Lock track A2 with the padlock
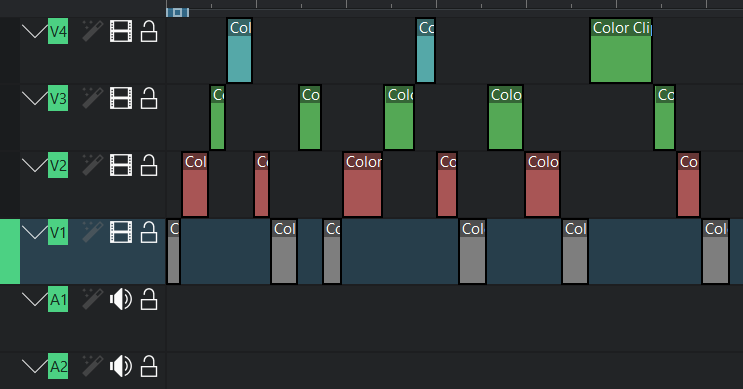 pyautogui.click(x=149, y=366)
